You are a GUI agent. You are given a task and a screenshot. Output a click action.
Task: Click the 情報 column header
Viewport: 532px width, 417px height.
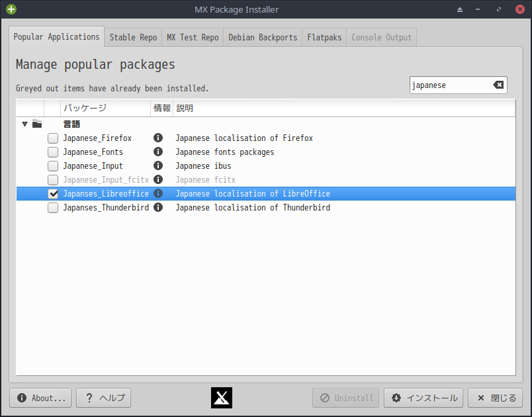click(162, 109)
